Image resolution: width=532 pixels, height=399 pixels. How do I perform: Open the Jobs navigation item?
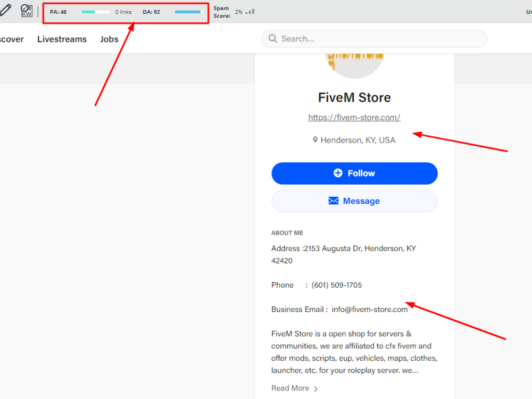(x=109, y=39)
